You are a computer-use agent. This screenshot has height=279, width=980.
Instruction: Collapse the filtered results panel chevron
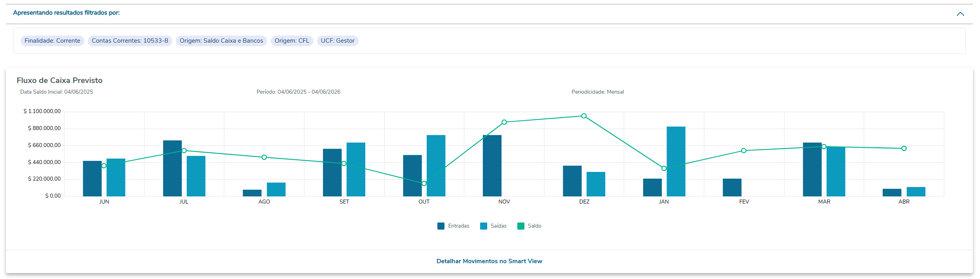point(960,14)
